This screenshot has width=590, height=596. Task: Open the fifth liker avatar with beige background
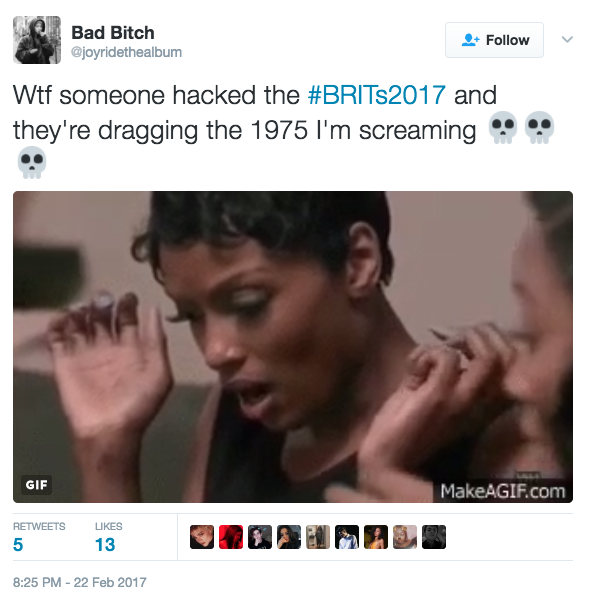(x=318, y=537)
